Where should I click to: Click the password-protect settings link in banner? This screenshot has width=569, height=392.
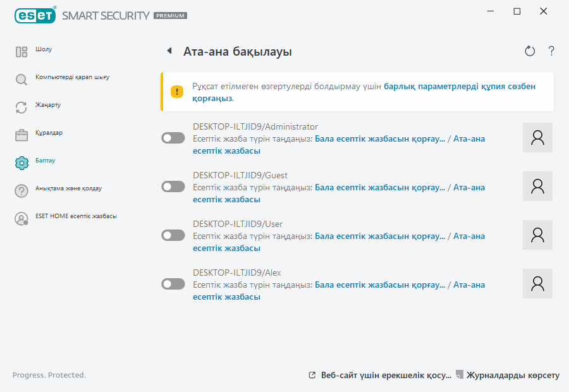coord(460,86)
